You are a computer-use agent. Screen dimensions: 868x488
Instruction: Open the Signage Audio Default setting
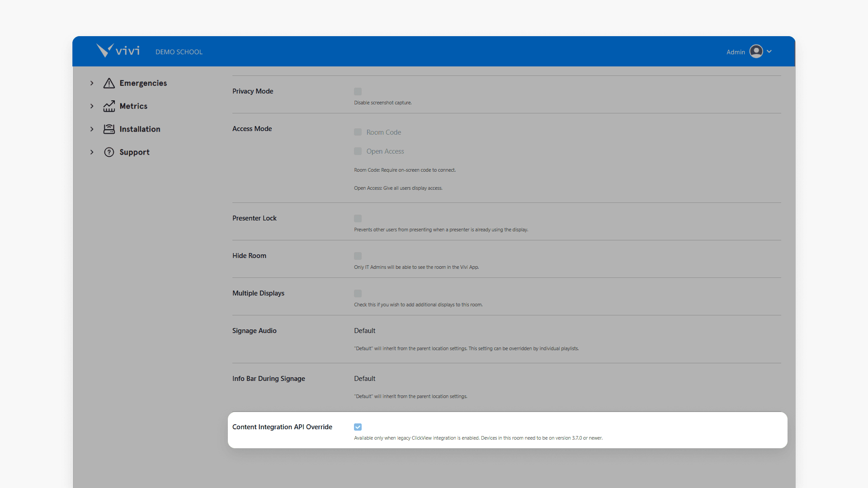point(364,330)
